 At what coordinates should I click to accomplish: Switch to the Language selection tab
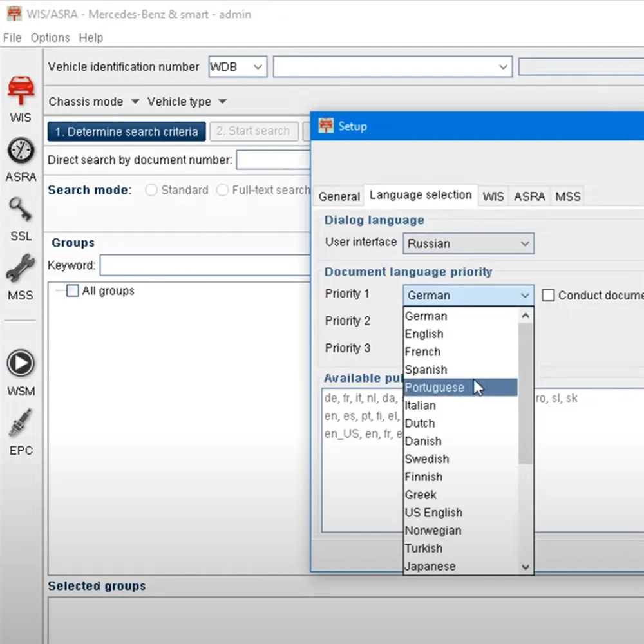tap(421, 194)
